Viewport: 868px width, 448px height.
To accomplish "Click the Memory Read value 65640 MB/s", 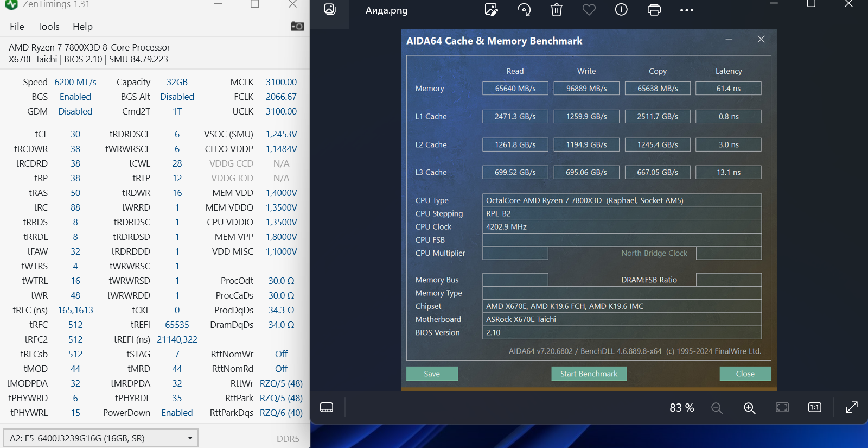I will pos(515,89).
